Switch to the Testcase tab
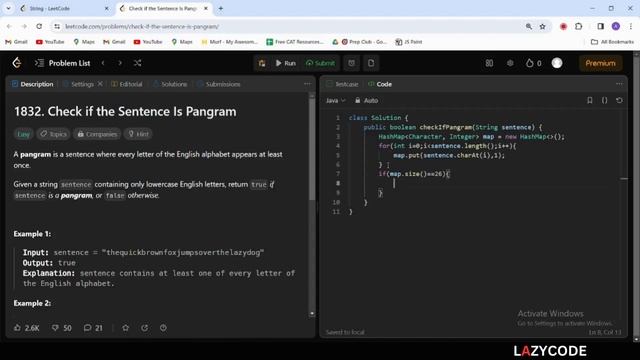This screenshot has height=360, width=640. (x=342, y=84)
